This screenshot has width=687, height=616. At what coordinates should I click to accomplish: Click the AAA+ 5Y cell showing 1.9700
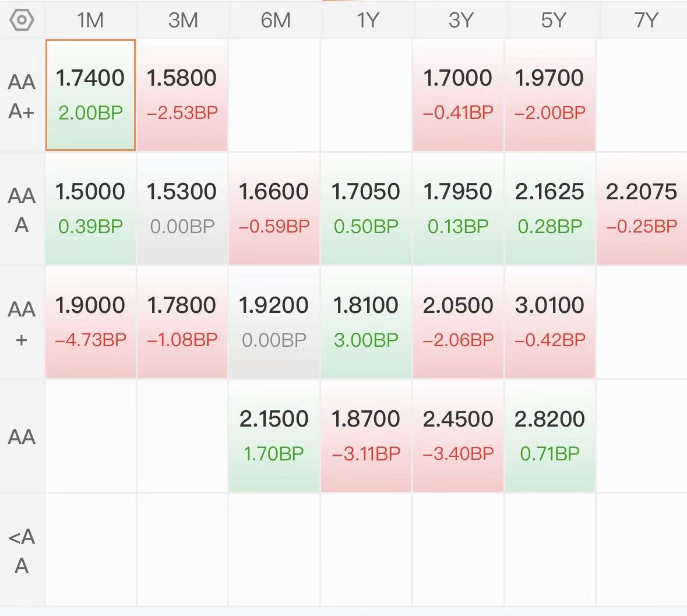(550, 95)
